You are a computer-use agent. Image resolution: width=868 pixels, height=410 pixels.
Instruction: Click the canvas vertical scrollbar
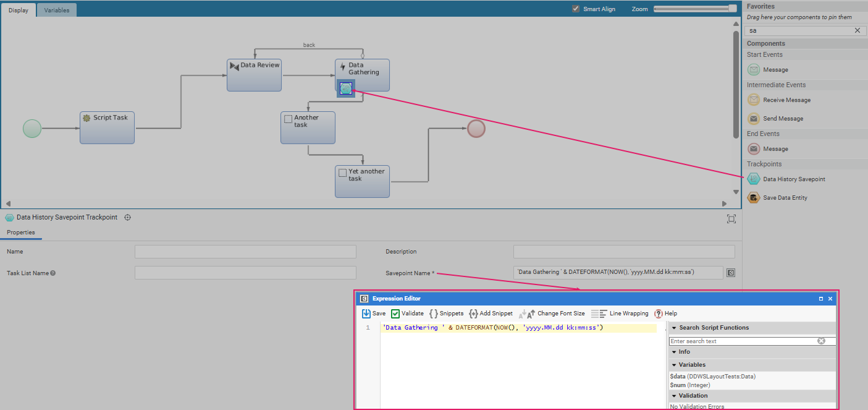(736, 84)
